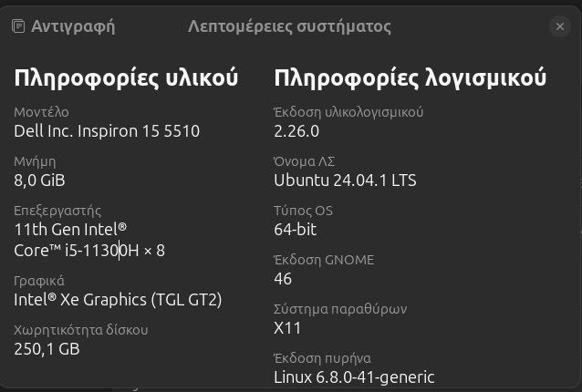Click the Ubuntu 24.04.1 LTS OS name
582x392 pixels.
pos(345,181)
